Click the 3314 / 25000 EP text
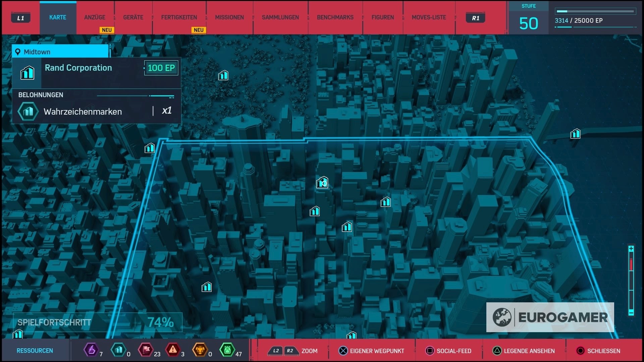Image resolution: width=644 pixels, height=362 pixels. (x=579, y=20)
